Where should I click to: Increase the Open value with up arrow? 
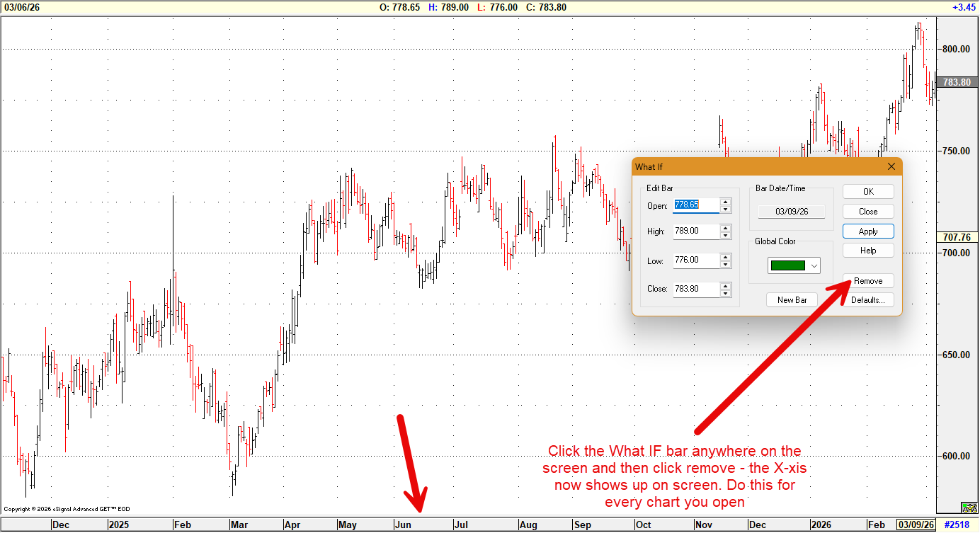[725, 202]
